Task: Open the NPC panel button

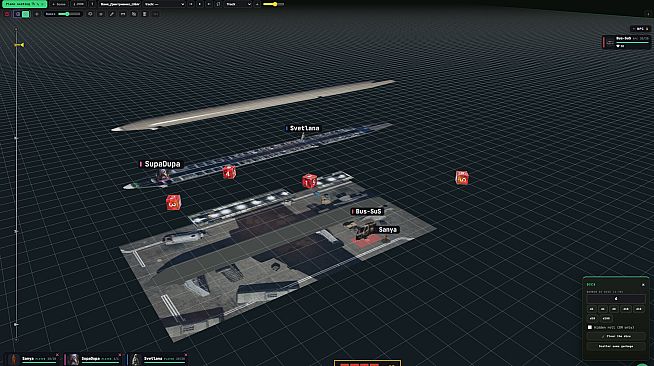Action: (x=640, y=29)
